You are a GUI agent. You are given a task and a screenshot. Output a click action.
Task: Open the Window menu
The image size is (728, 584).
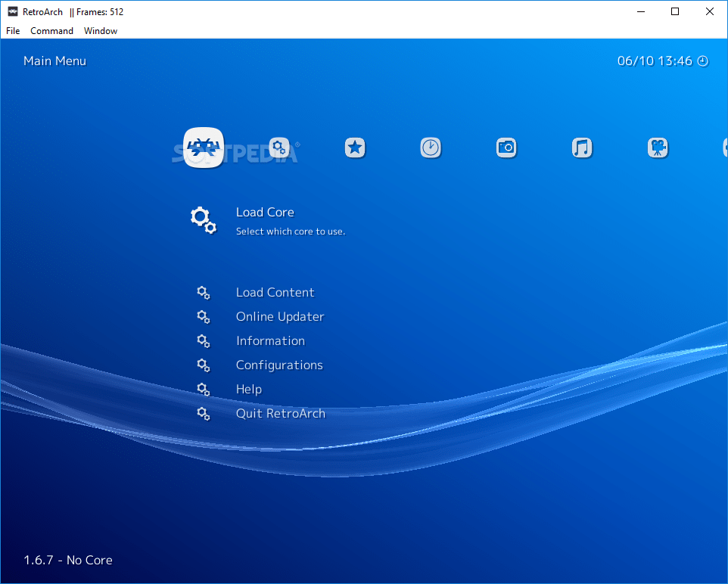pos(101,31)
